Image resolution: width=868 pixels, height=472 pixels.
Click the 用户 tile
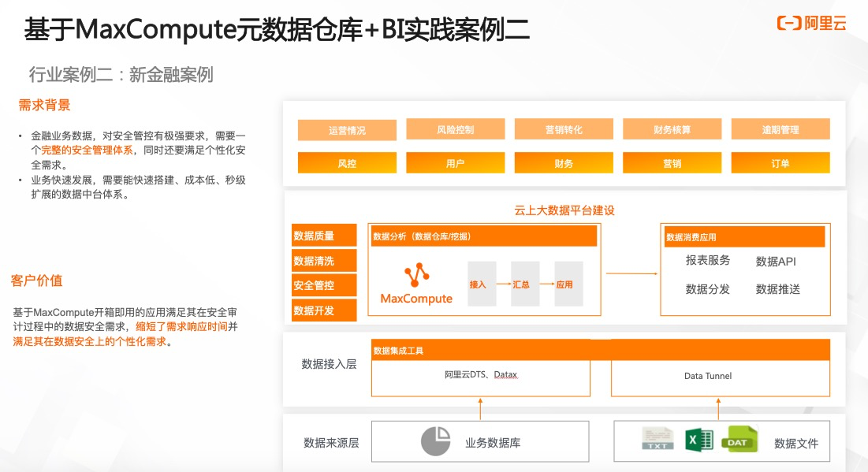456,163
